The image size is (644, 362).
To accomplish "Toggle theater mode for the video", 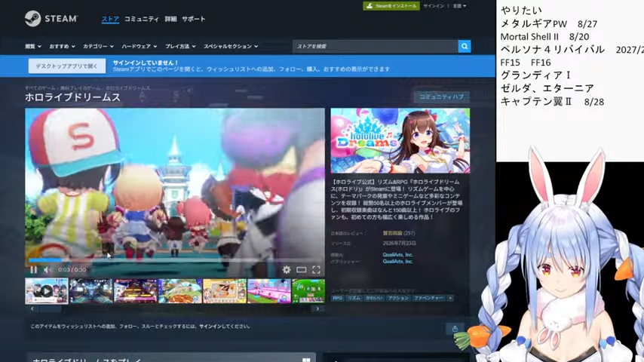I will [x=302, y=269].
